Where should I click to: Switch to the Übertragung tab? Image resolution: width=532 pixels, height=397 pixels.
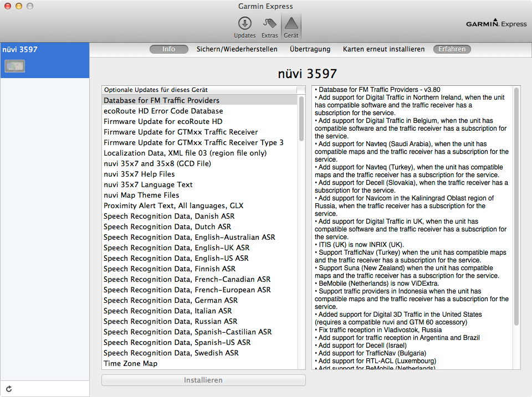tap(310, 49)
